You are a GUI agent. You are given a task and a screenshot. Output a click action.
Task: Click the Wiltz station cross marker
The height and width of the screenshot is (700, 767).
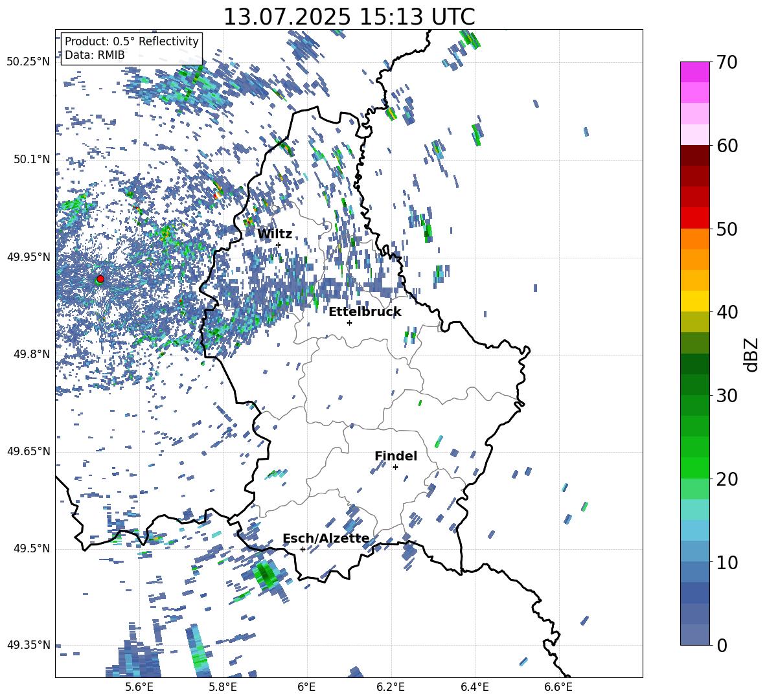[x=279, y=245]
